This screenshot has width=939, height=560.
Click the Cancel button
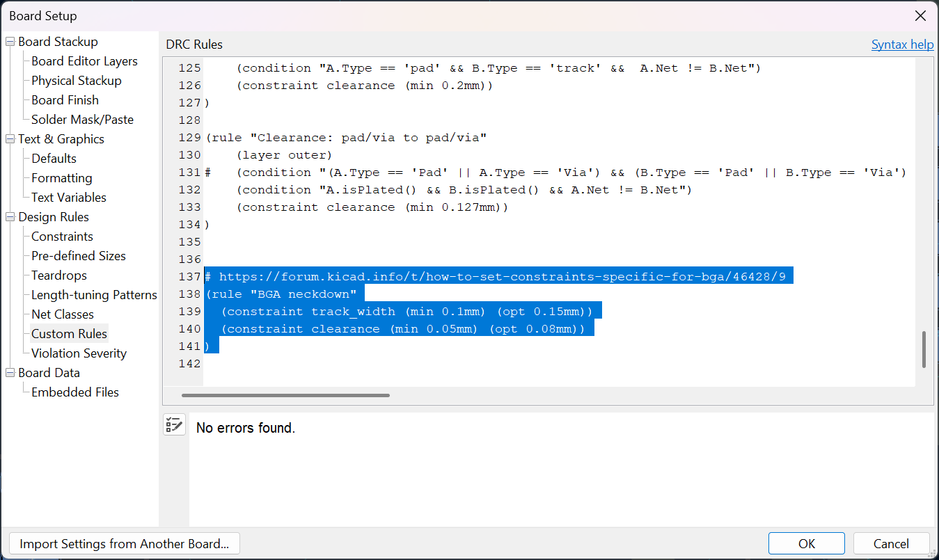pos(891,543)
